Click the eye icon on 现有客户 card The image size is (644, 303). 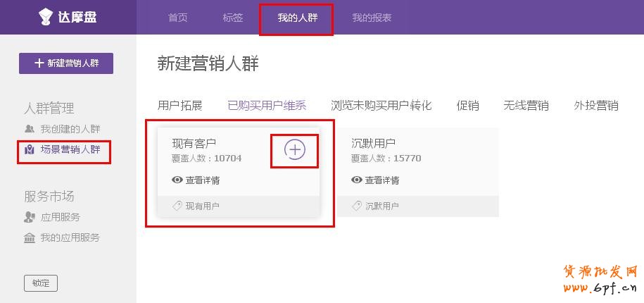(x=177, y=180)
